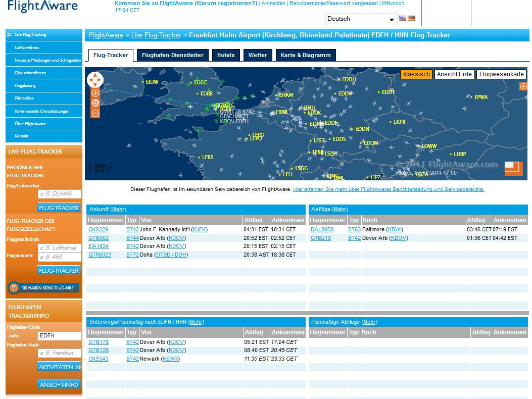532x399 pixels.
Task: Click the globe reset-view map icon
Action: pos(95,103)
